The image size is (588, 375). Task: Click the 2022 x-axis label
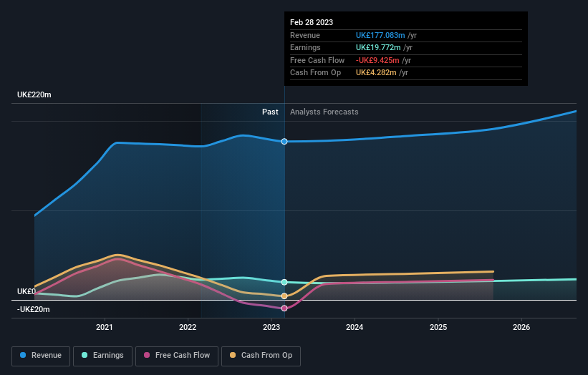(x=188, y=327)
